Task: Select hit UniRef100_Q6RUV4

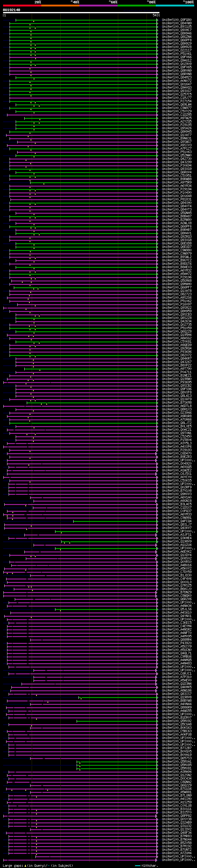Action: 177,172
